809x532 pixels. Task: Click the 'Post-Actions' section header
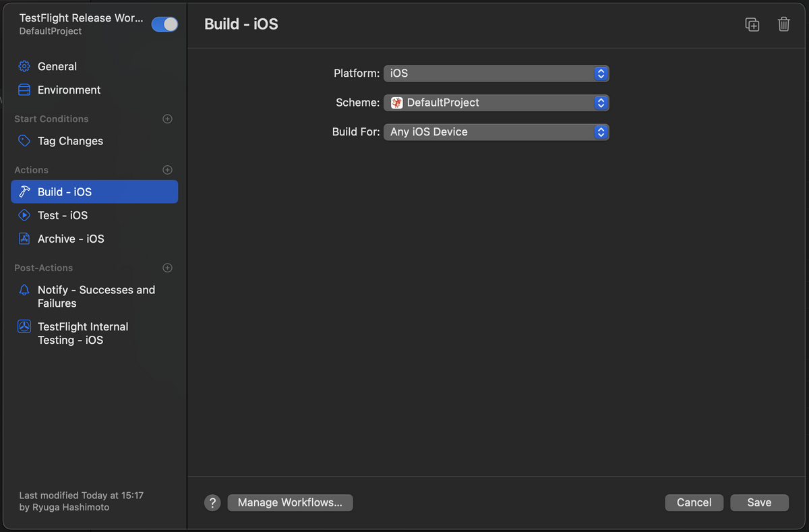pyautogui.click(x=44, y=268)
